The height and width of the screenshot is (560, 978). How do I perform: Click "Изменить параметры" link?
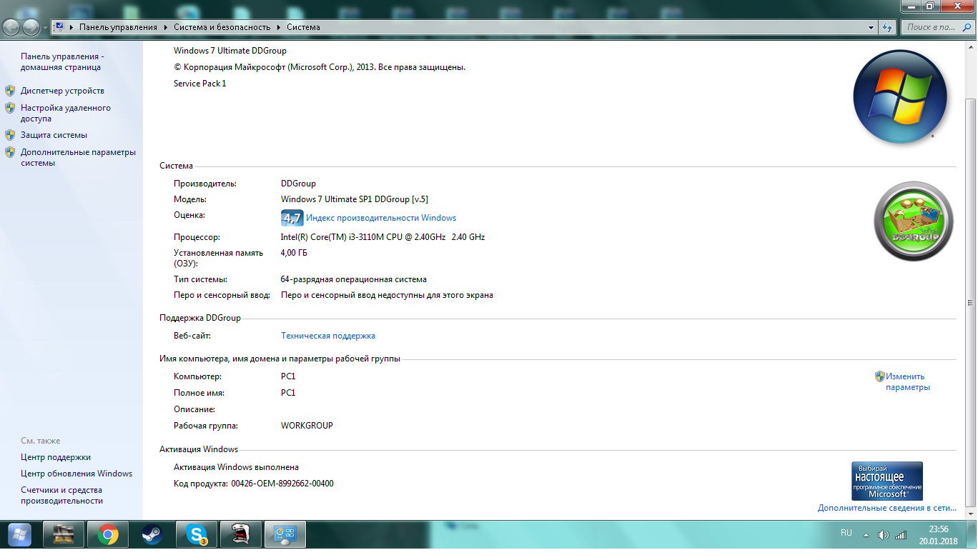908,381
